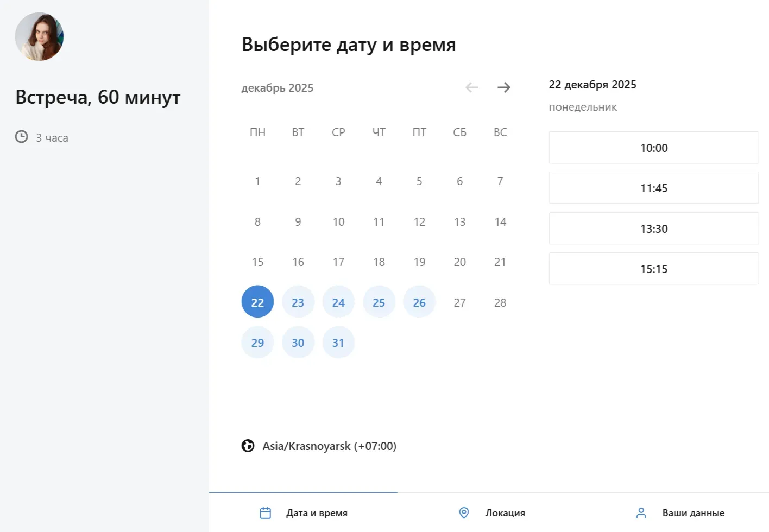Switch to the Локация tab
The height and width of the screenshot is (532, 769).
pos(505,512)
